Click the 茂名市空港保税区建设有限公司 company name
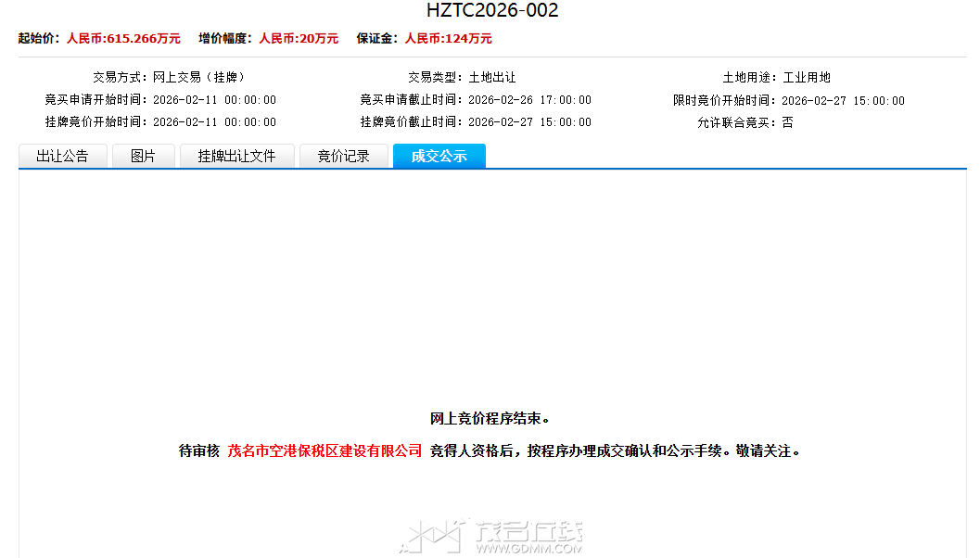Screen dimensions: 980x558 (325, 451)
